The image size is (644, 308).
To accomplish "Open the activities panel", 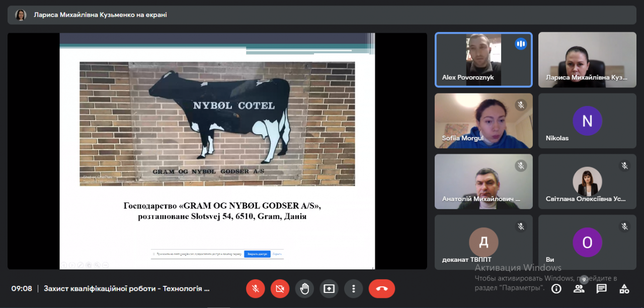I will point(624,288).
